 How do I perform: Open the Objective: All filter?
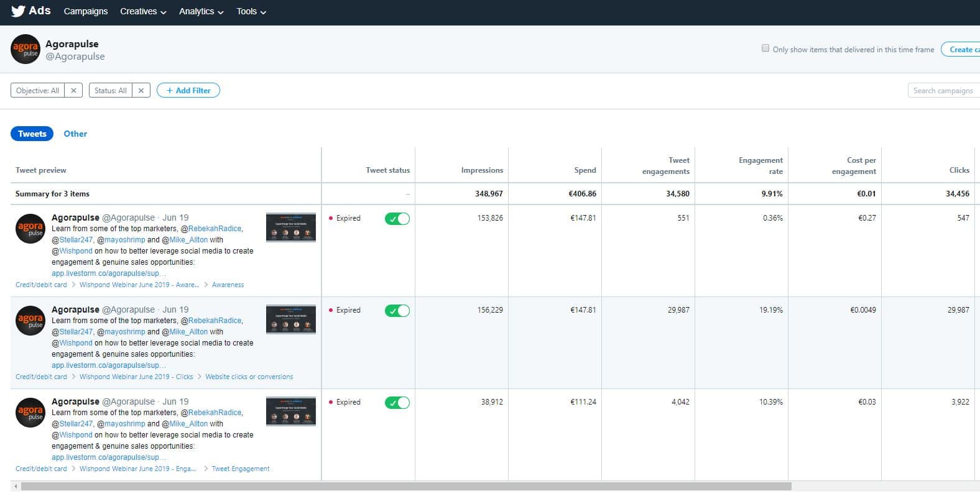tap(38, 90)
